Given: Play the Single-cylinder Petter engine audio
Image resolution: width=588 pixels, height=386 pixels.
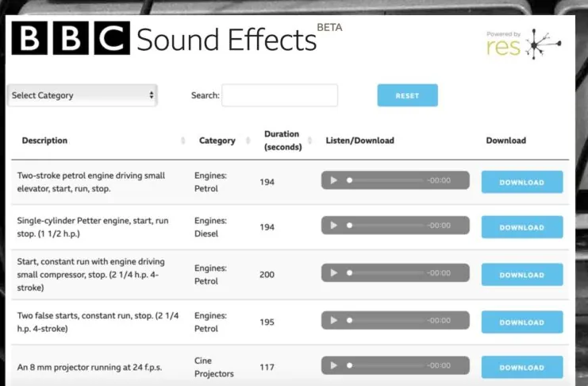Looking at the screenshot, I should pyautogui.click(x=333, y=226).
